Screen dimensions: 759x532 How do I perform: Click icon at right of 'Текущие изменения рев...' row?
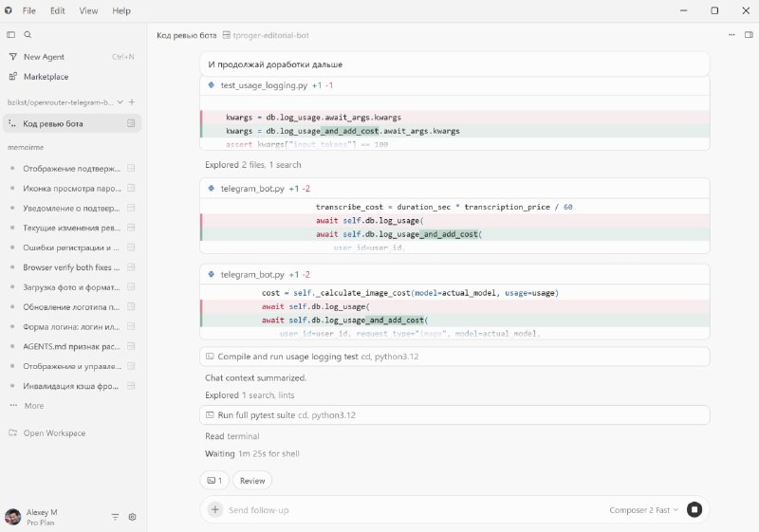point(131,228)
